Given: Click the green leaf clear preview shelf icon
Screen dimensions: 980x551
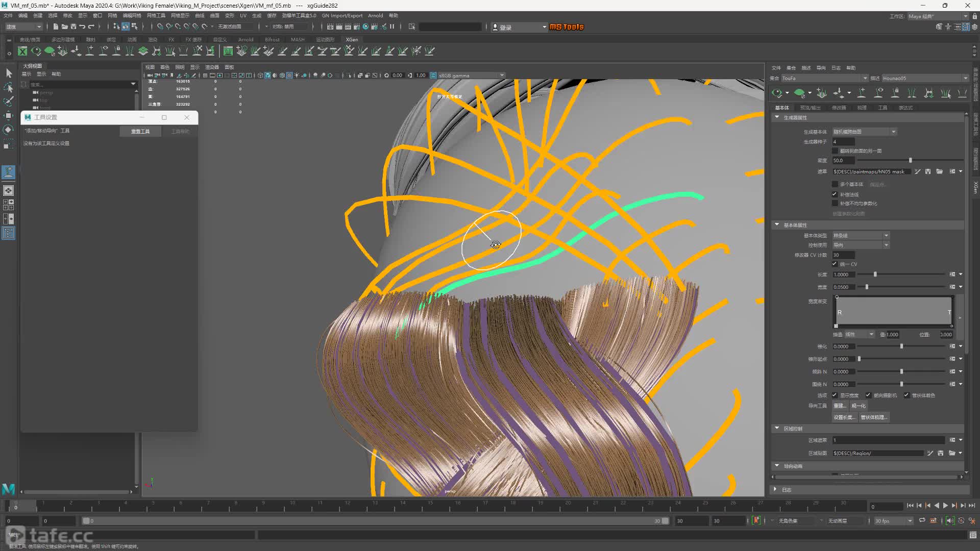Looking at the screenshot, I should point(50,51).
